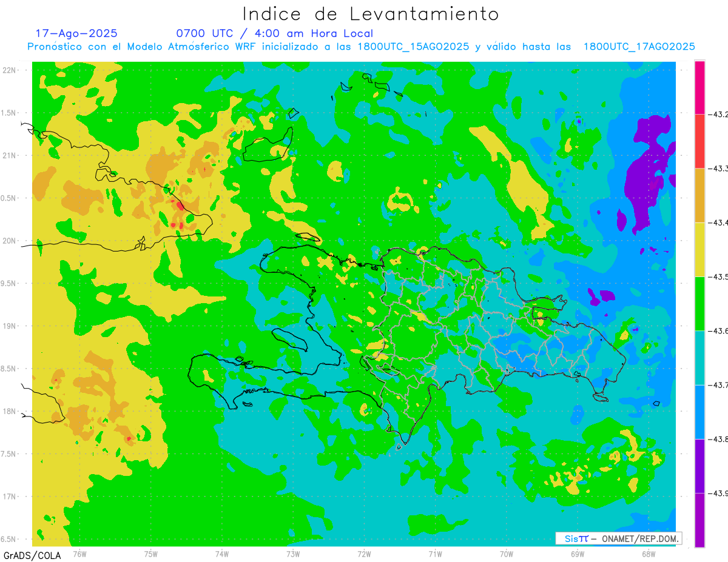Click the violet segment at the bottom of the color bar
The width and height of the screenshot is (728, 562).
pos(699,520)
